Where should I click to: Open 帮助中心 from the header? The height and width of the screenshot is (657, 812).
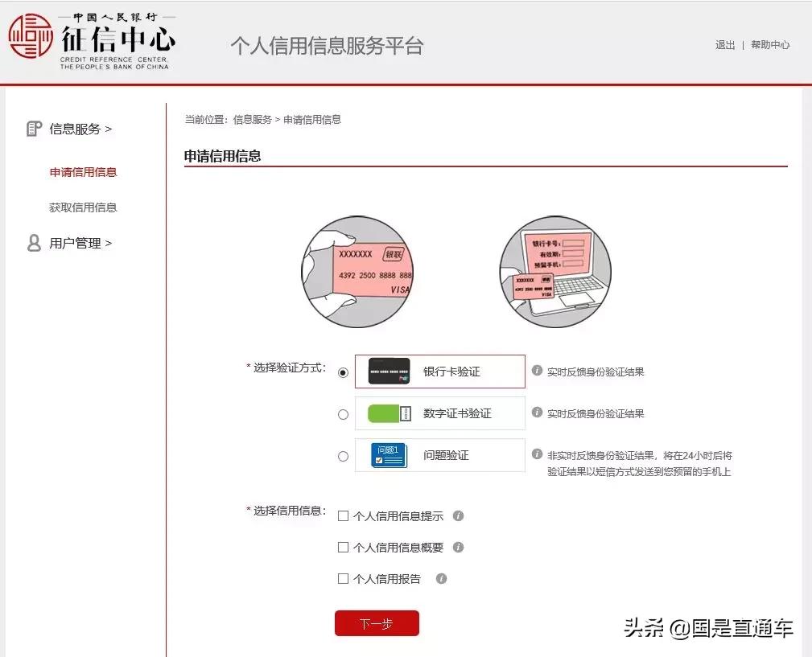pos(770,46)
